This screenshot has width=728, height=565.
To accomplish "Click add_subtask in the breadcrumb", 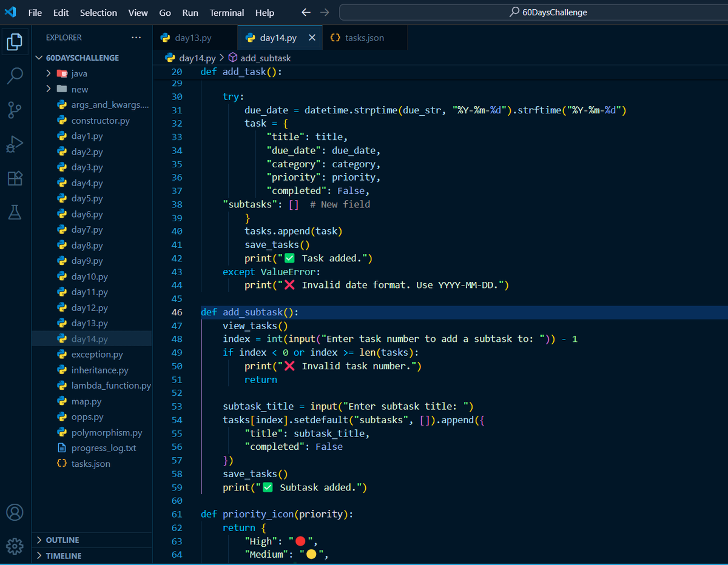I will [x=266, y=58].
